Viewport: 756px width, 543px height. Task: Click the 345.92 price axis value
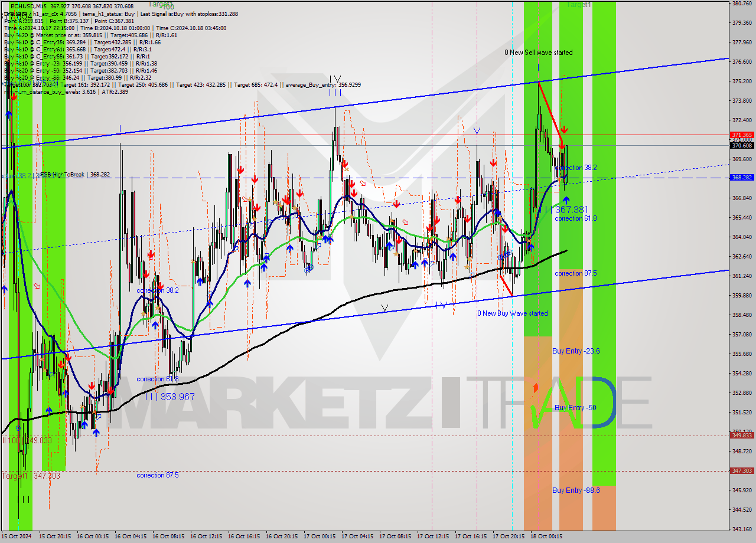(x=741, y=490)
